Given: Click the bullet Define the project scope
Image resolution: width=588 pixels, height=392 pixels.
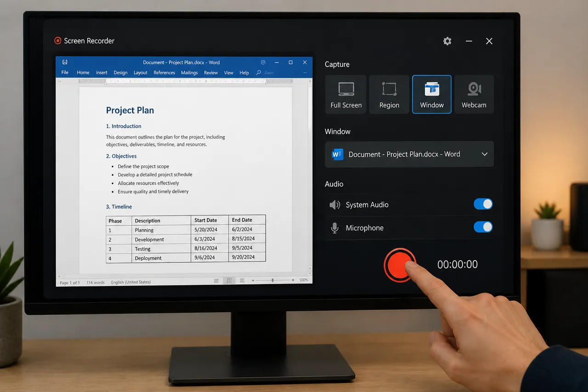Looking at the screenshot, I should pos(143,166).
